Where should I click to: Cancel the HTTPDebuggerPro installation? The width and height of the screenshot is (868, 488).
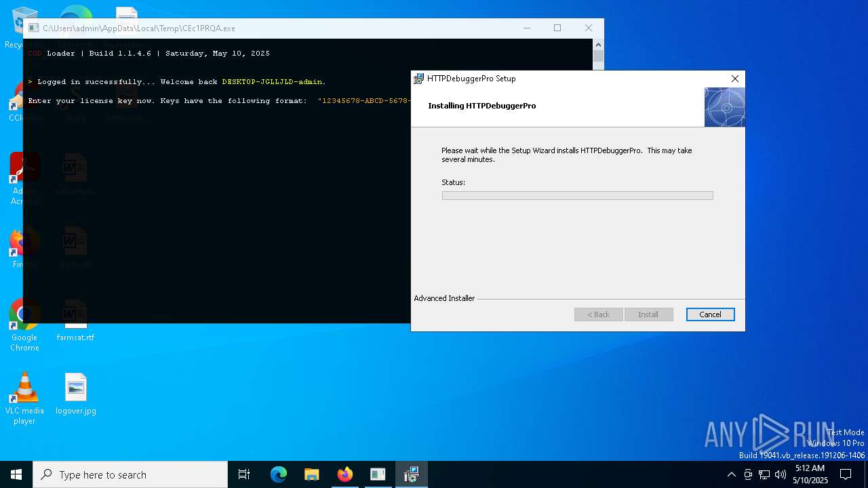(710, 314)
